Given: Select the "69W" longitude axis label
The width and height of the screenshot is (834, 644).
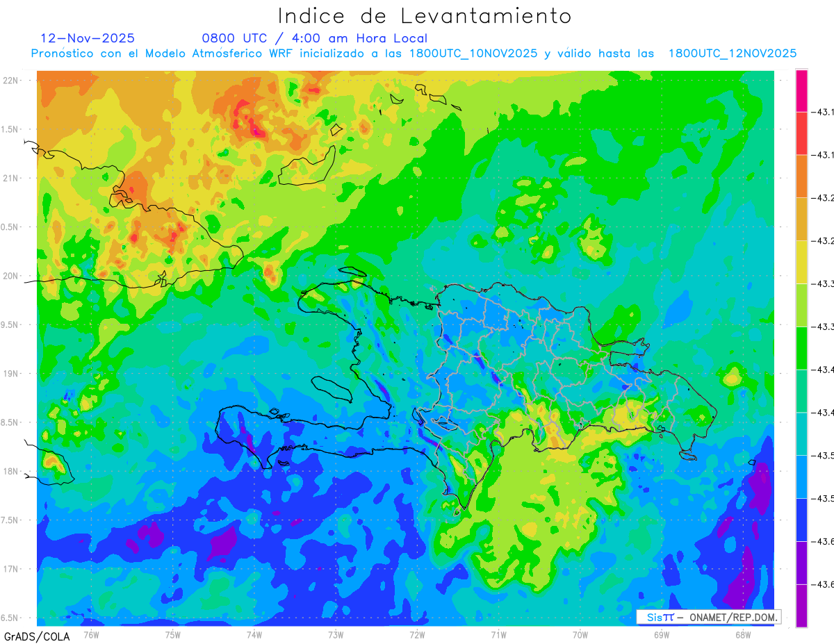Looking at the screenshot, I should pos(661,634).
